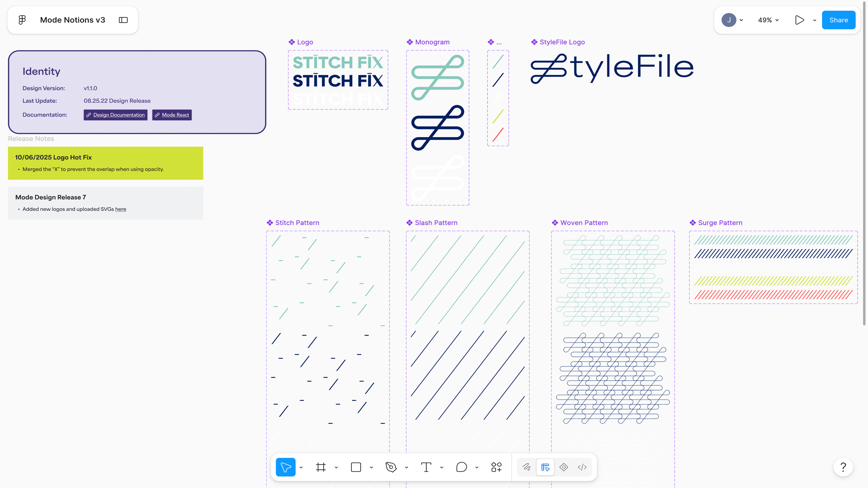Click '08.25.22 Design Release' text
The width and height of the screenshot is (868, 488).
click(117, 101)
